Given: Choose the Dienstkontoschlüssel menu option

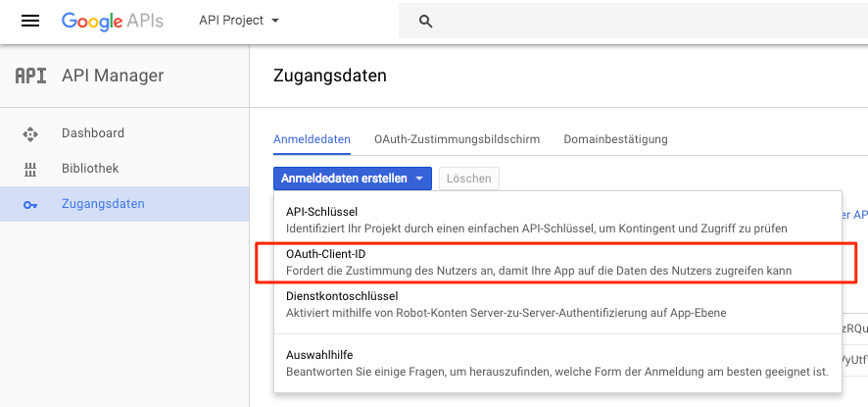Looking at the screenshot, I should point(557,304).
